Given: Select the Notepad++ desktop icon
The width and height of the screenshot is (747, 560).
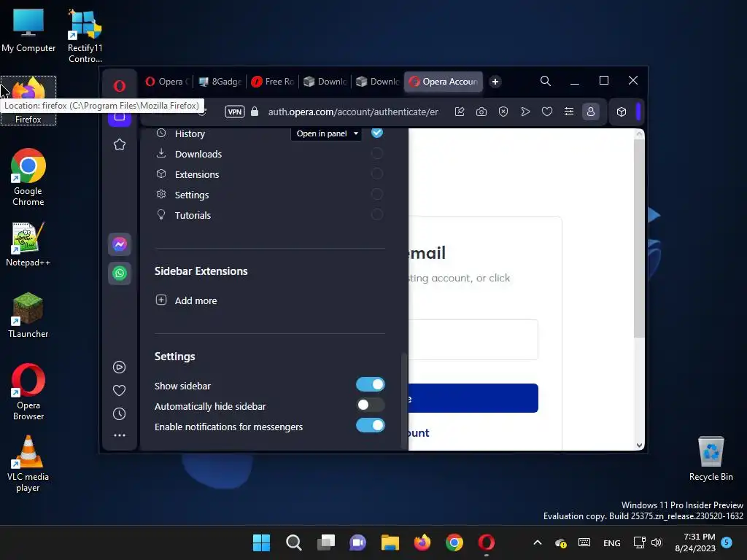Looking at the screenshot, I should click(28, 244).
